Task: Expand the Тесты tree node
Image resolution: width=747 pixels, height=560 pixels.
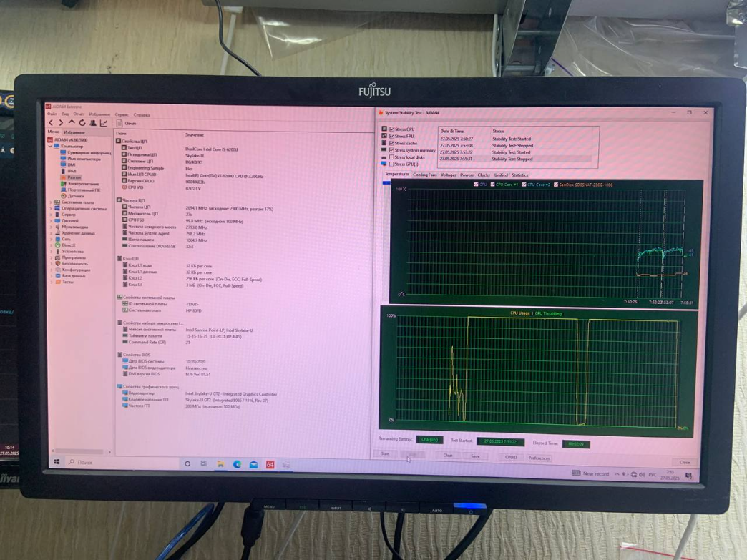Action: [52, 282]
